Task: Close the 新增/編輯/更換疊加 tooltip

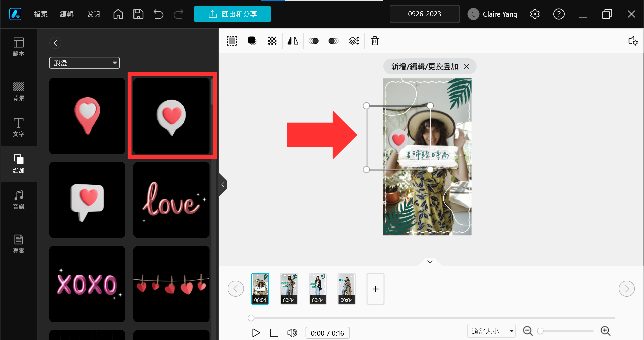Action: (x=466, y=66)
